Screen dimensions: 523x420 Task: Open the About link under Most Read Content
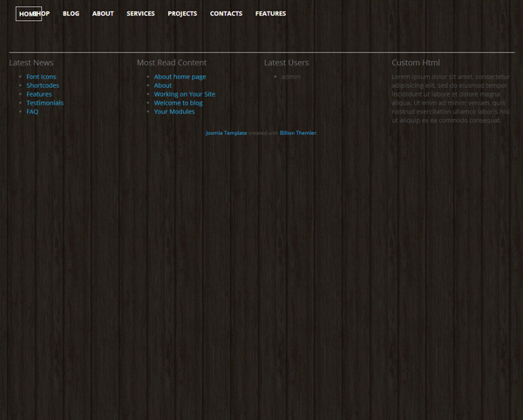click(x=163, y=85)
